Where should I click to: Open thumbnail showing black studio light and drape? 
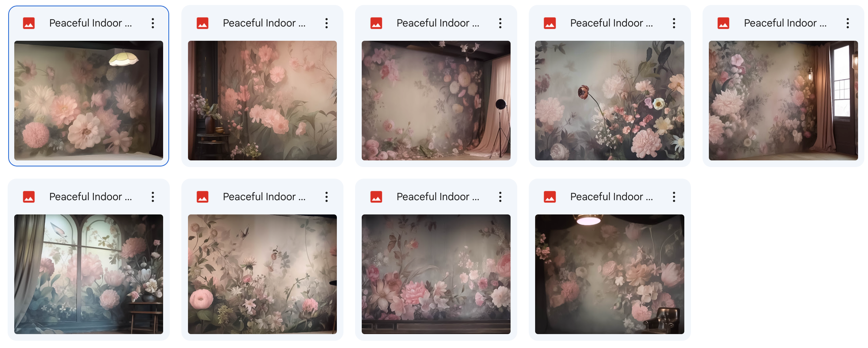pyautogui.click(x=436, y=100)
